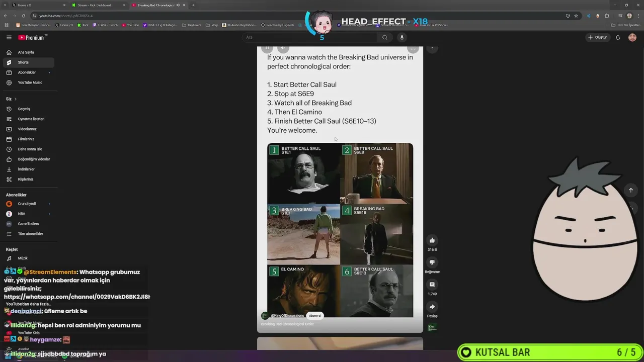
Task: Bookmark this page with star icon
Action: coord(576,16)
